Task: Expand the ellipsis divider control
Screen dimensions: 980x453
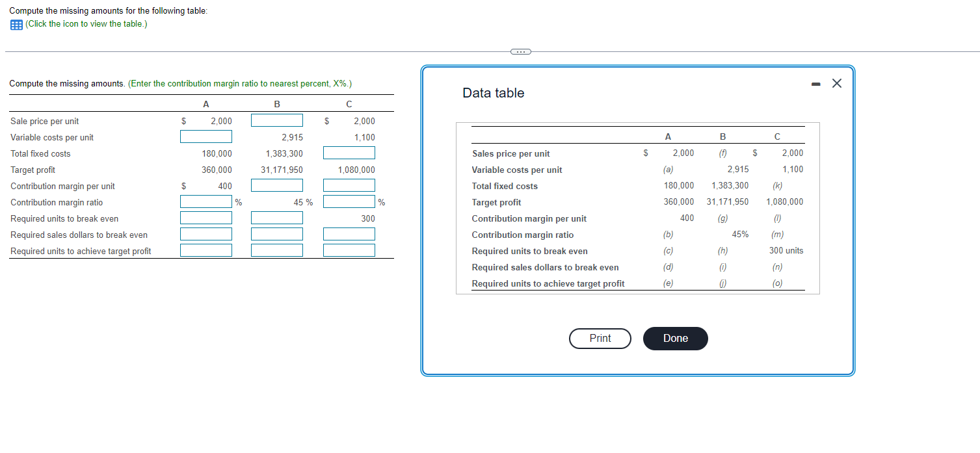Action: [520, 51]
